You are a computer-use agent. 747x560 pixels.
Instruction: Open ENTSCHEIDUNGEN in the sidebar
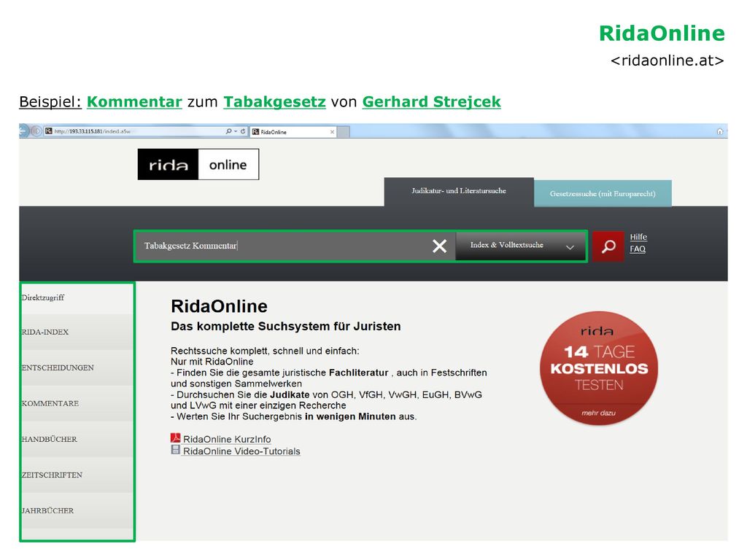coord(77,367)
